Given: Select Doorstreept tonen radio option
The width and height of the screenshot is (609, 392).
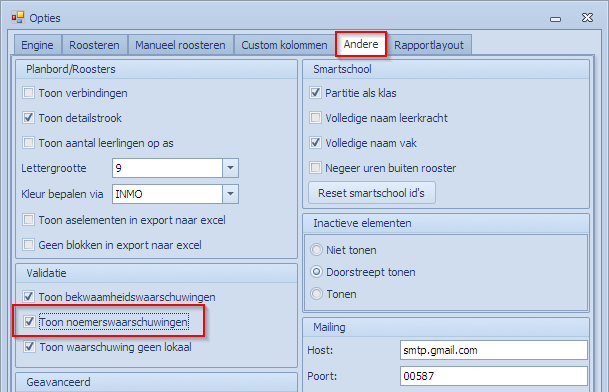Looking at the screenshot, I should point(317,272).
